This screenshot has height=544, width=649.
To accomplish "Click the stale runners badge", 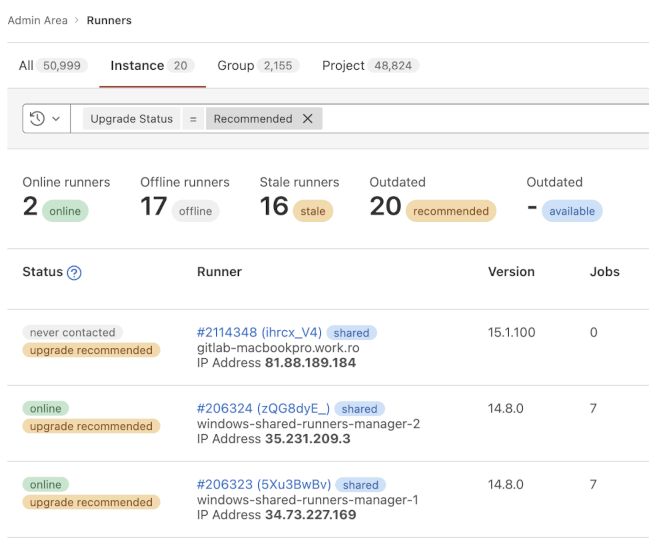I will [313, 211].
